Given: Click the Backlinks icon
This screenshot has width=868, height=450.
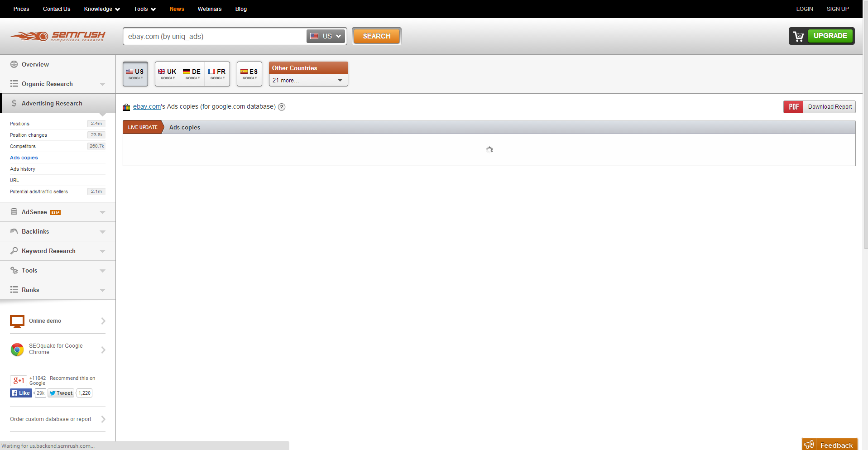Looking at the screenshot, I should (x=14, y=231).
